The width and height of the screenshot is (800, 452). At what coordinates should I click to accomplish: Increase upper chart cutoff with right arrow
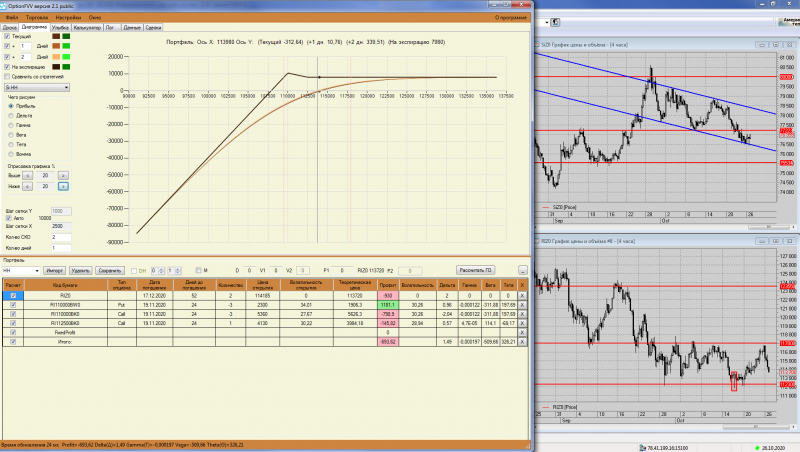pos(63,175)
